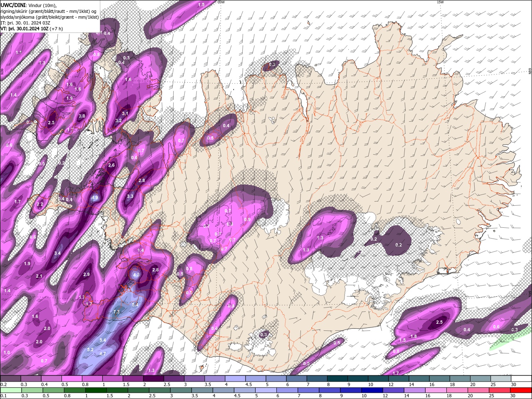Click the 3.1 snowfall value label
The height and width of the screenshot is (399, 532).
(x=125, y=113)
